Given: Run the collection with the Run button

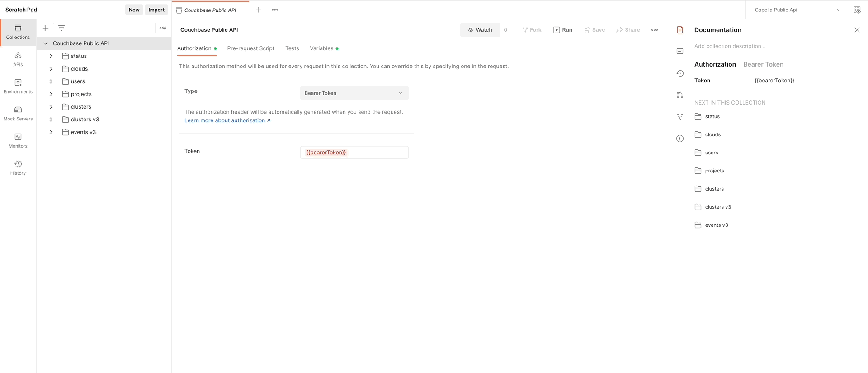Looking at the screenshot, I should coord(563,30).
